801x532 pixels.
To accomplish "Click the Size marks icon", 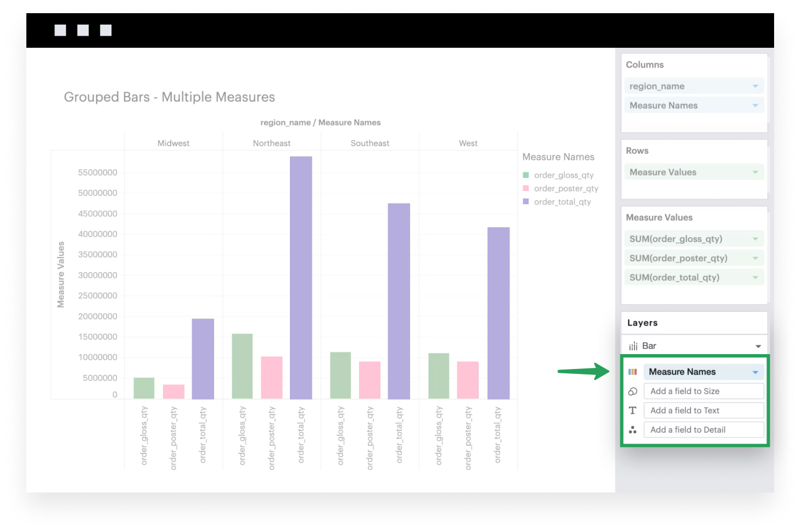I will 632,391.
